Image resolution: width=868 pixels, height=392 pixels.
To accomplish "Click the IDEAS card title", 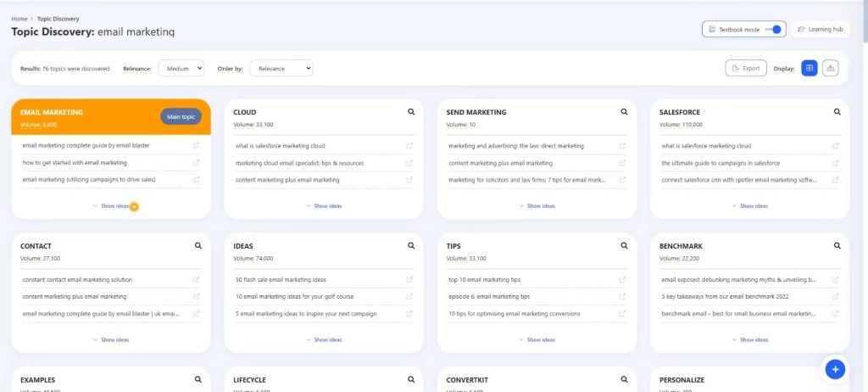I will [x=243, y=245].
